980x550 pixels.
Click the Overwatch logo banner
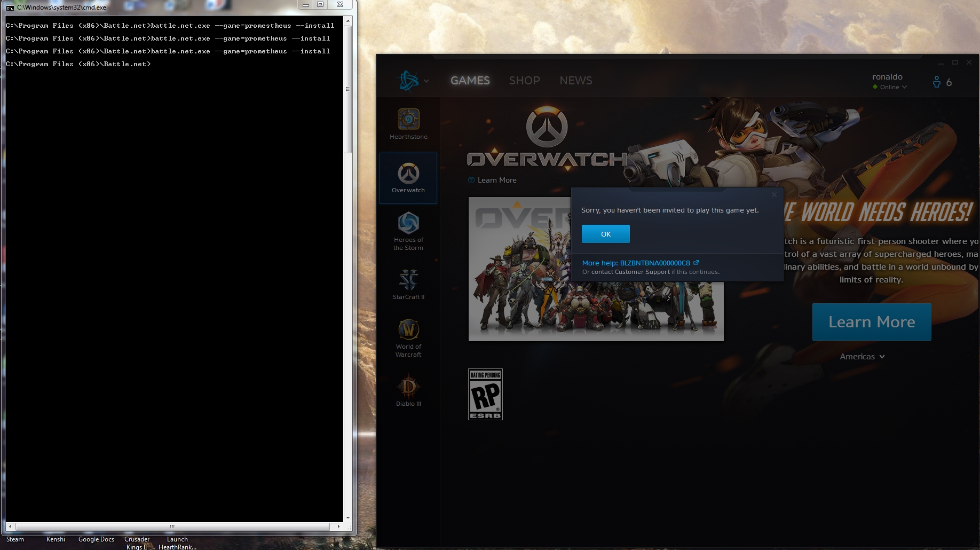[547, 138]
